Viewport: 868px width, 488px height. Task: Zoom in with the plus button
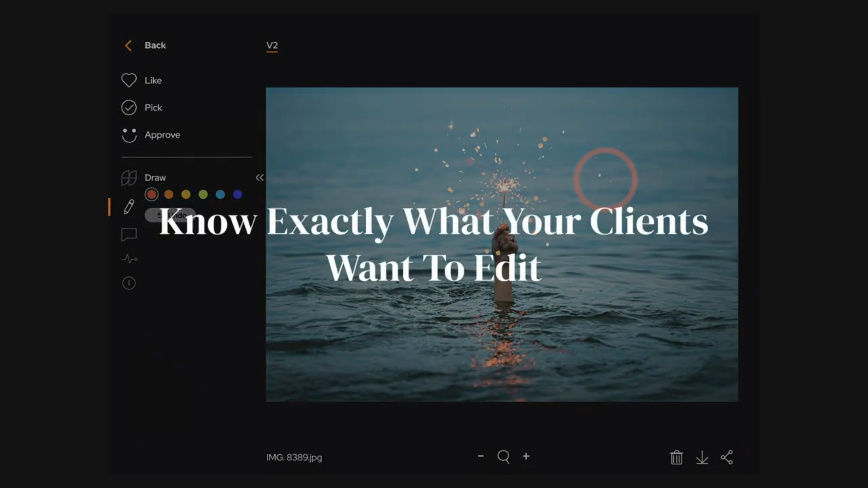(526, 456)
